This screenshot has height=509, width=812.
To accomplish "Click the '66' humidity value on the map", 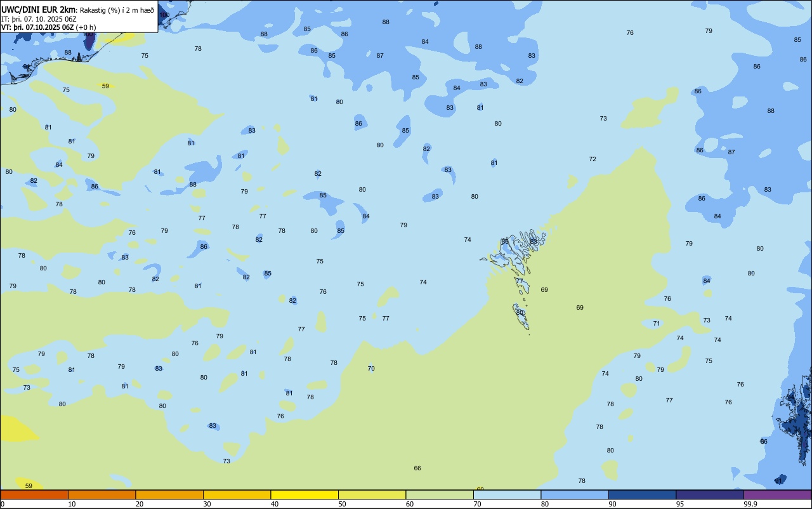I will (417, 468).
